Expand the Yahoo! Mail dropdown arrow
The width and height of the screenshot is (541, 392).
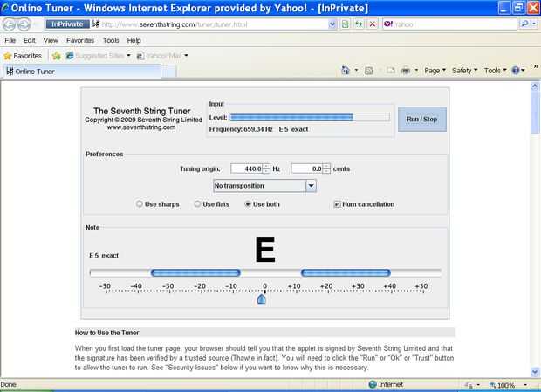coord(186,56)
